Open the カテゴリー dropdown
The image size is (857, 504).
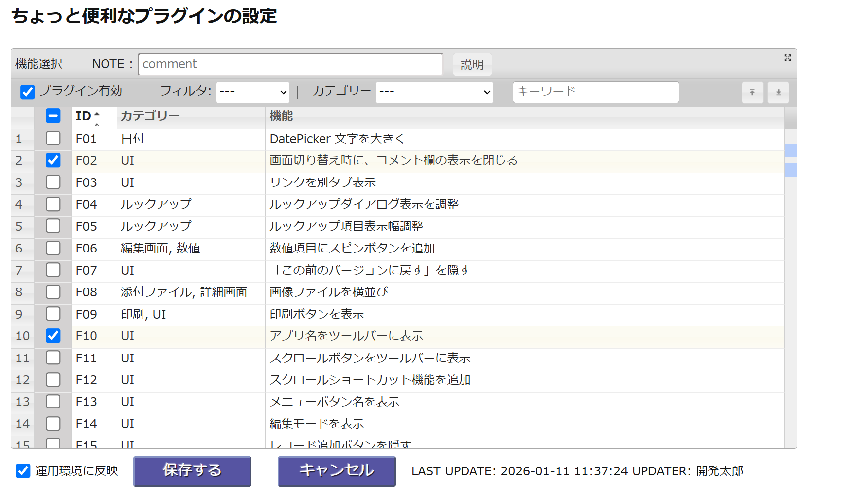[x=434, y=92]
